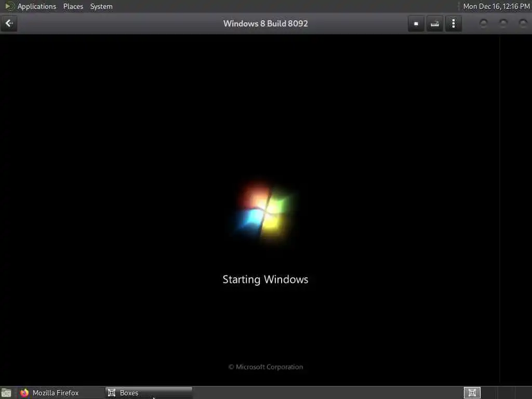Open the three-dot menu in Boxes header
Viewport: 532px width, 399px height.
click(453, 24)
